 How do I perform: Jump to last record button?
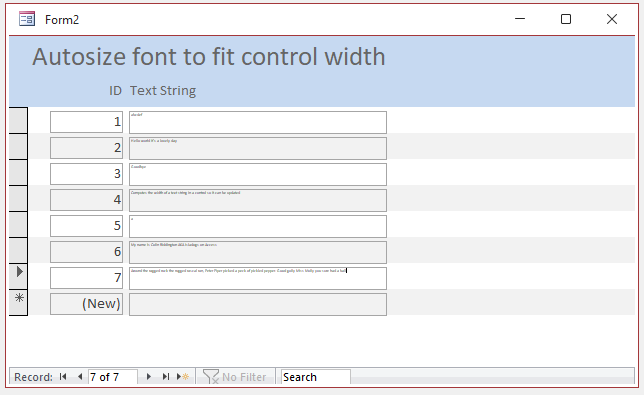click(166, 377)
